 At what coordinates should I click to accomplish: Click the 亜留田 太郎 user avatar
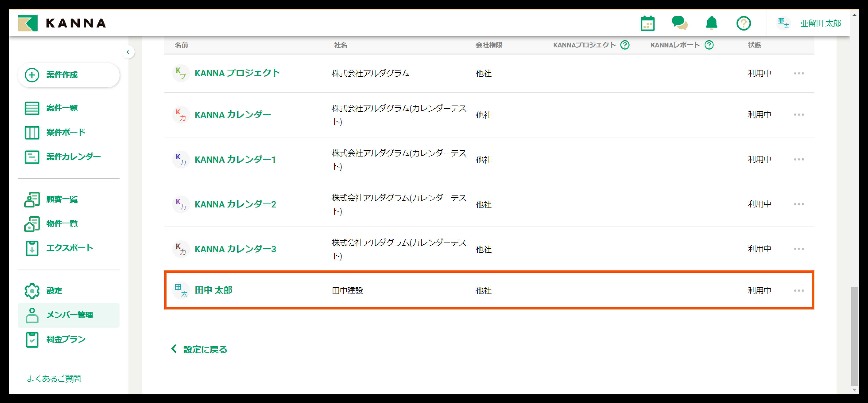click(783, 23)
